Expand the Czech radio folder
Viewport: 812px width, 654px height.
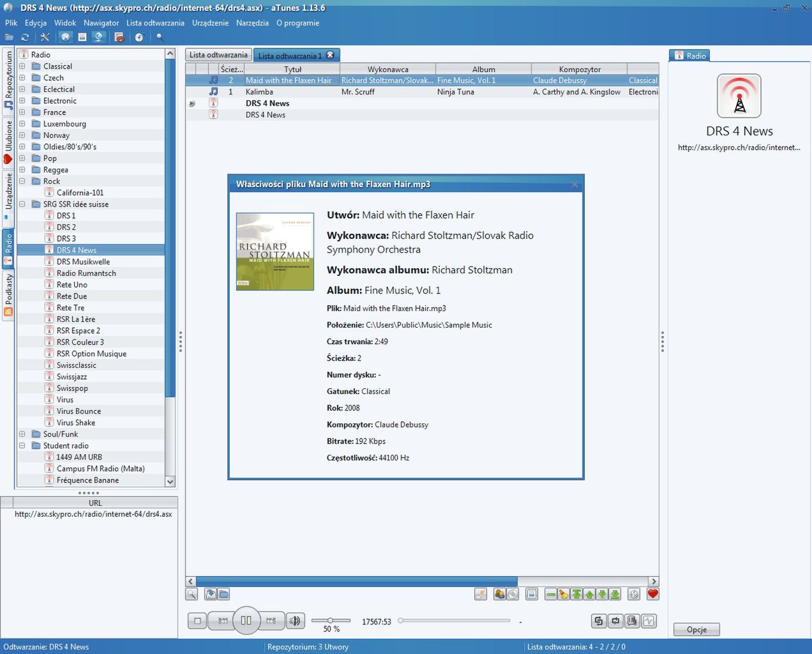22,78
